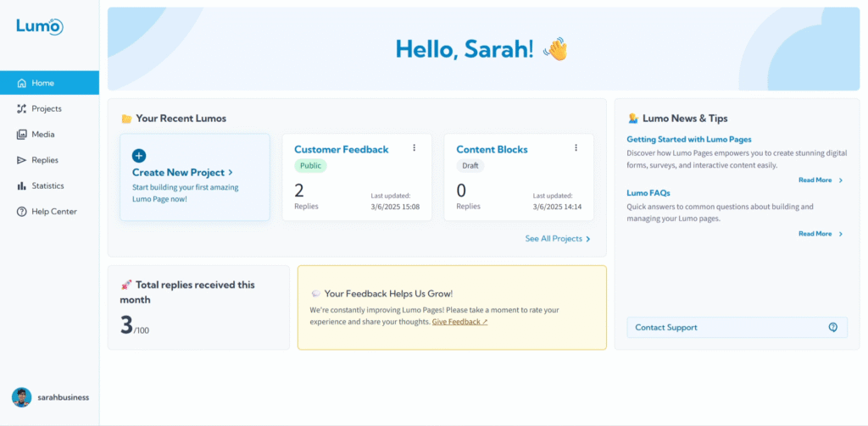Click the 3/100 total replies value
Image resolution: width=868 pixels, height=426 pixels.
tap(135, 325)
